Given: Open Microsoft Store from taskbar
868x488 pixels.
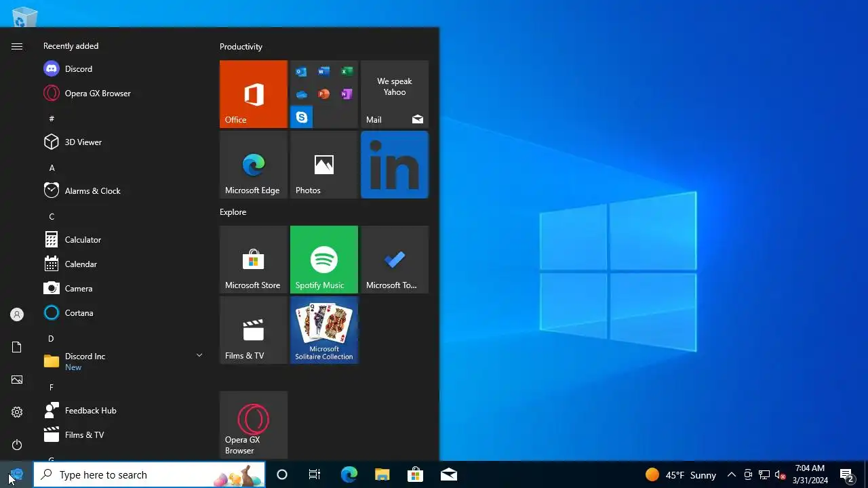Looking at the screenshot, I should 415,474.
